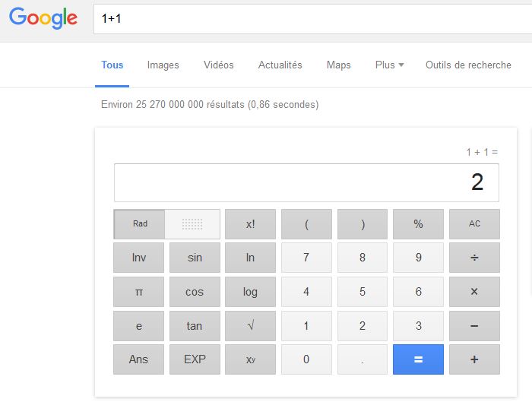532x402 pixels.
Task: Click the calculator result display
Action: 306,182
